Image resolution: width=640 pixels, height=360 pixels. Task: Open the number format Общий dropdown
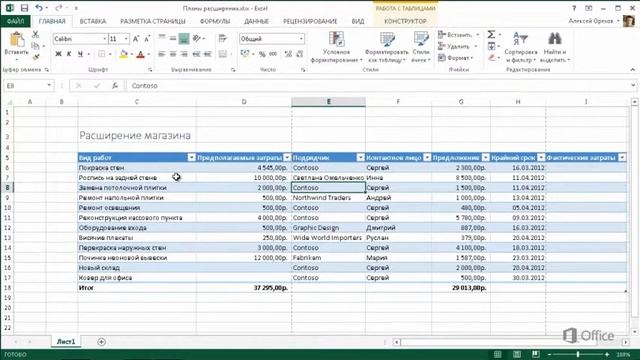pyautogui.click(x=301, y=39)
